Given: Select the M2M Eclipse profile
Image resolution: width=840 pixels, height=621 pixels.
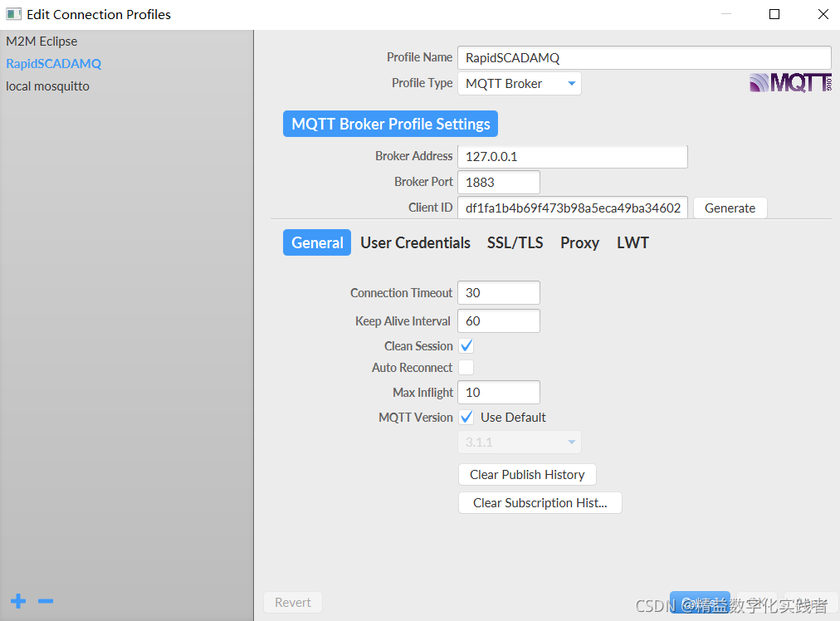Looking at the screenshot, I should click(43, 41).
